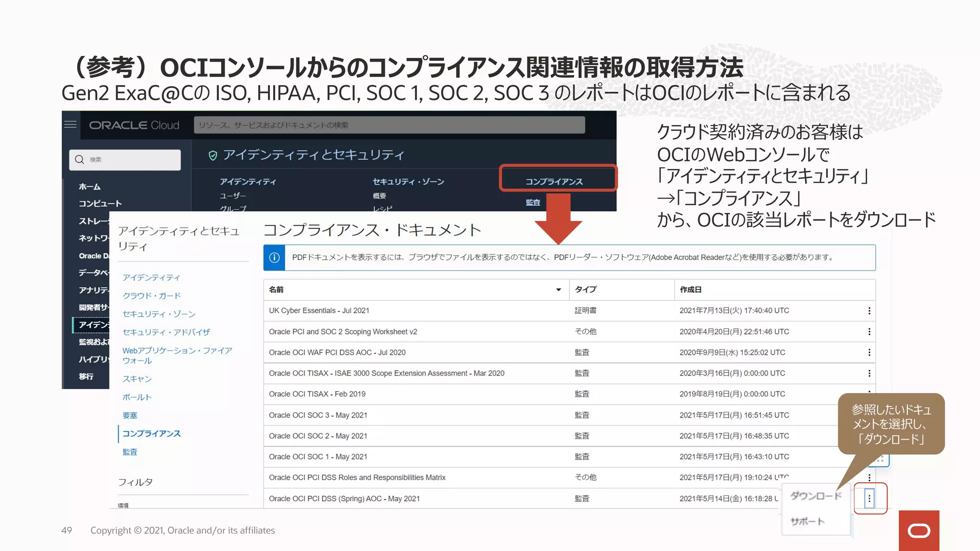Viewport: 980px width, 551px height.
Task: Click date '2021年5月17日(月) 16:51:45 UTC'
Action: pyautogui.click(x=734, y=415)
